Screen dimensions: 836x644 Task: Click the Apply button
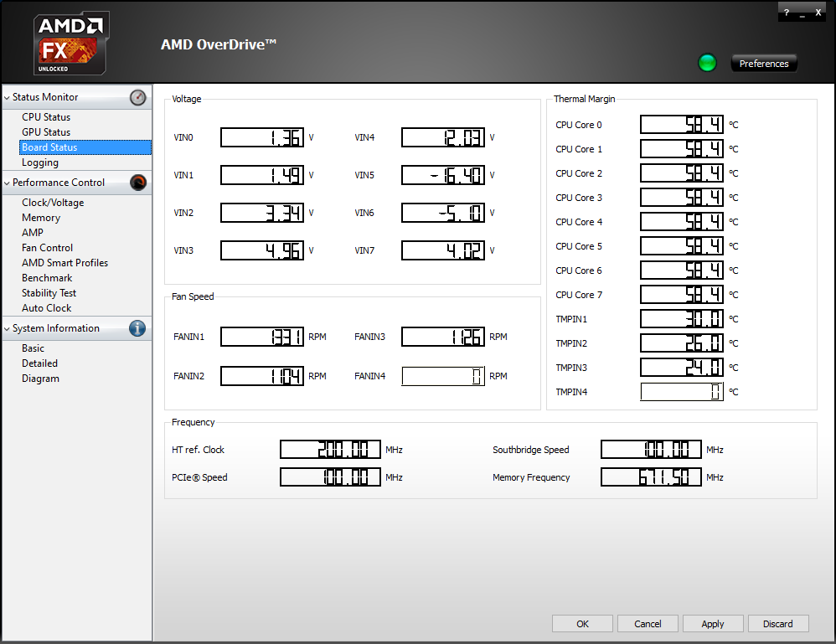(713, 624)
